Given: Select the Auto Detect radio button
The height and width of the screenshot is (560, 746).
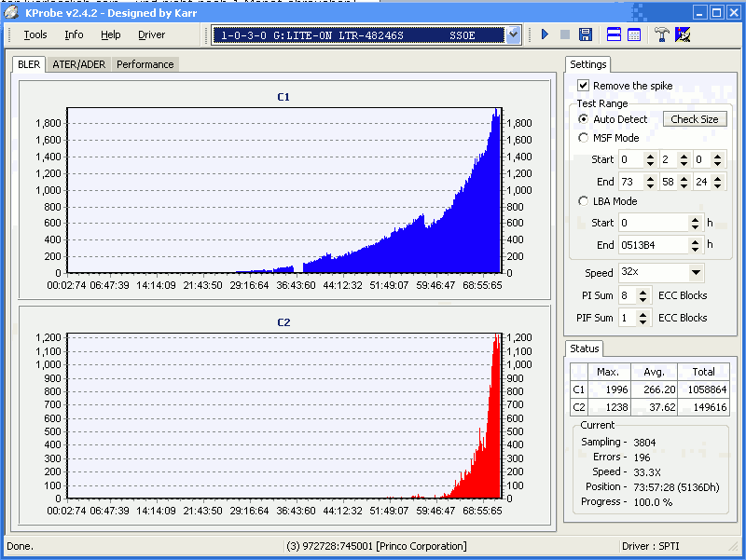Looking at the screenshot, I should point(583,119).
